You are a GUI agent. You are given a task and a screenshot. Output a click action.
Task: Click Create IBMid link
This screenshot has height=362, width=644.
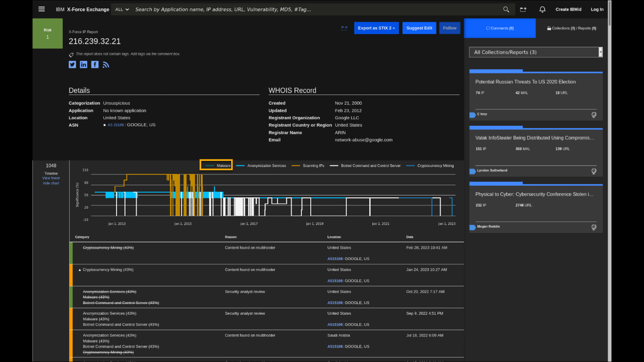(569, 9)
